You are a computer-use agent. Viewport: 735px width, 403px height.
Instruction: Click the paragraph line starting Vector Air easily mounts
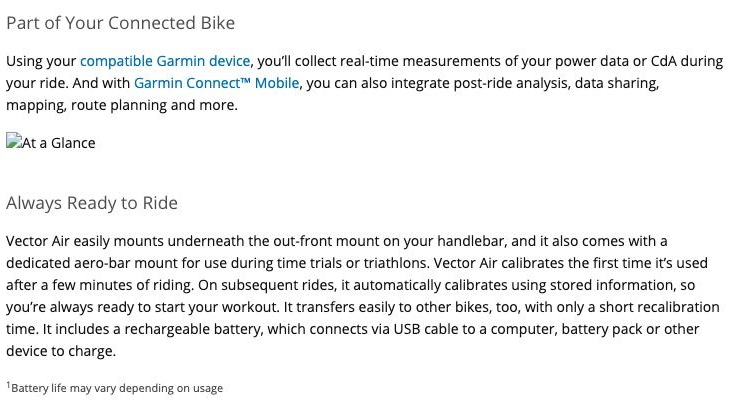point(337,241)
